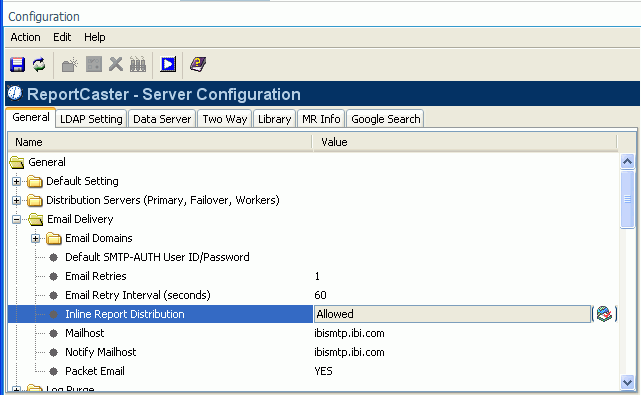Click the scrollbar down arrow
This screenshot has height=395, width=641.
point(628,382)
